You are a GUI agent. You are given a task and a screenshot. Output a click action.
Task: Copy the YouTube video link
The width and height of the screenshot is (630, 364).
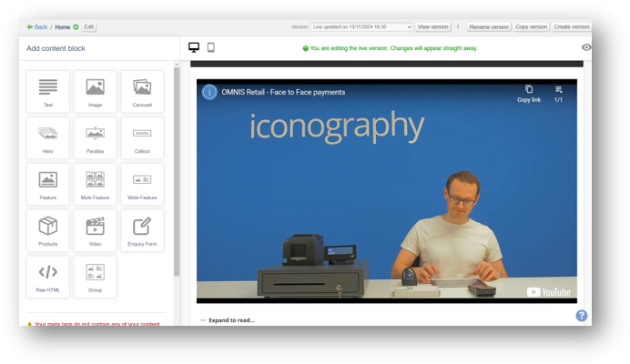[529, 94]
